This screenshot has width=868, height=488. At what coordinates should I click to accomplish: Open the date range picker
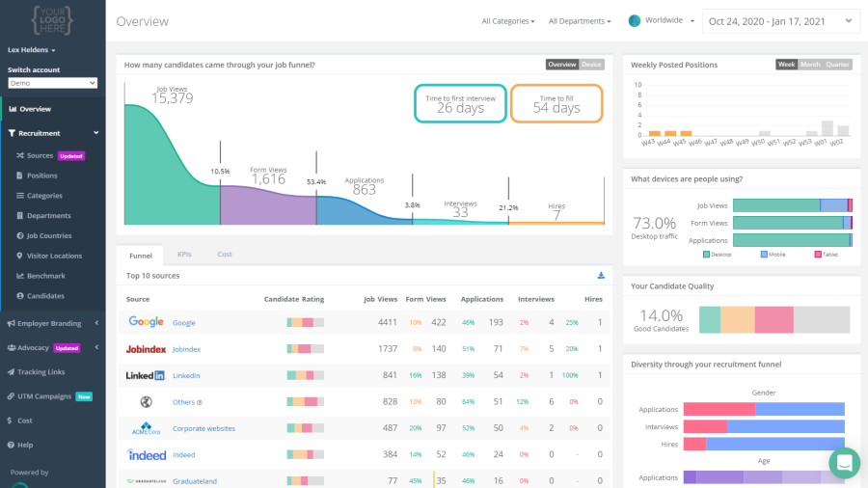[780, 21]
